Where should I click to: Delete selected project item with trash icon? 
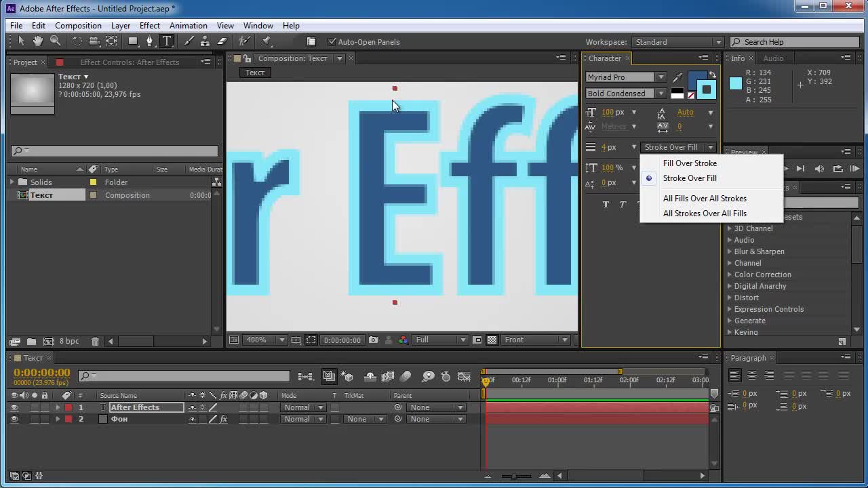tap(95, 342)
